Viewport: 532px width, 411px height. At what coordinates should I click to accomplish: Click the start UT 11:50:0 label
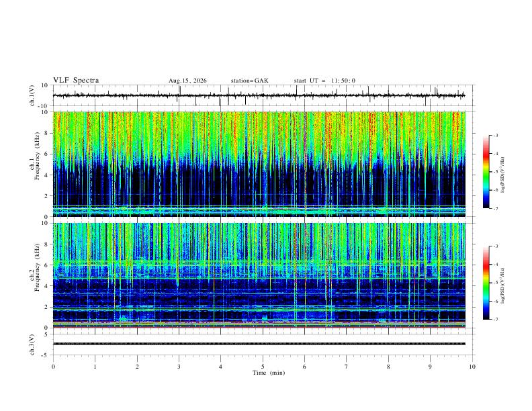point(324,81)
